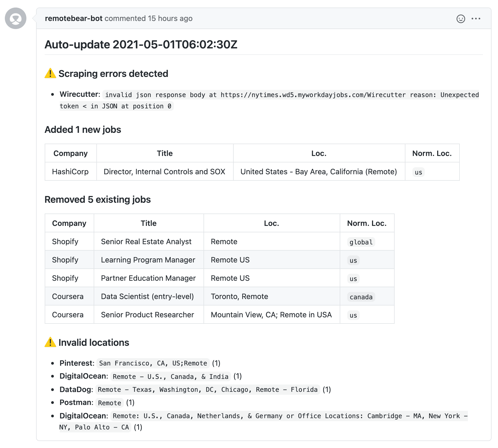Open the remotebear-bot profile link
This screenshot has width=498, height=448.
73,18
